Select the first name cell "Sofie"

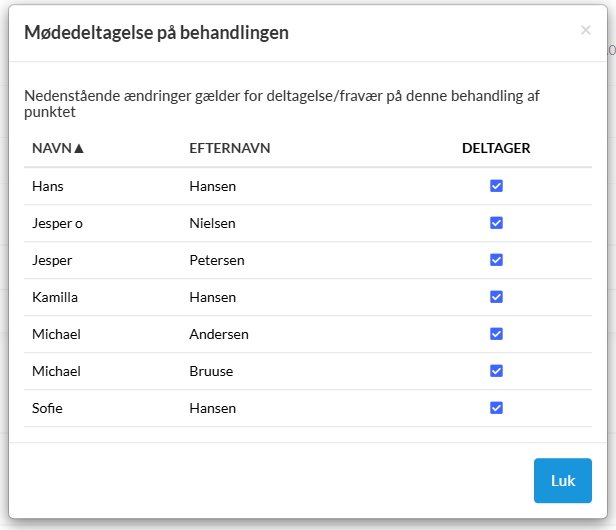[49, 408]
